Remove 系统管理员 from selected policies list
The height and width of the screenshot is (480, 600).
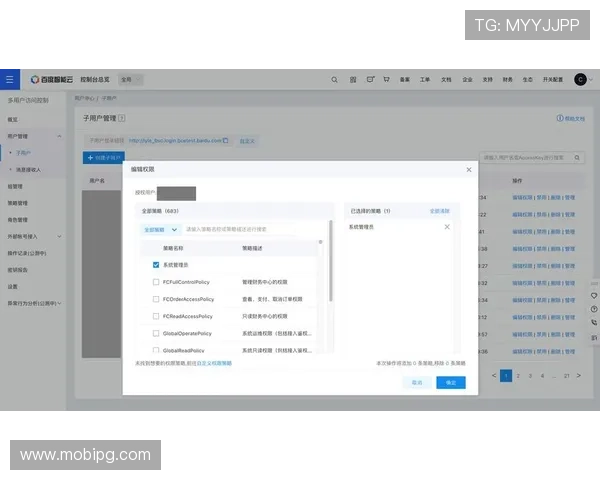click(447, 228)
